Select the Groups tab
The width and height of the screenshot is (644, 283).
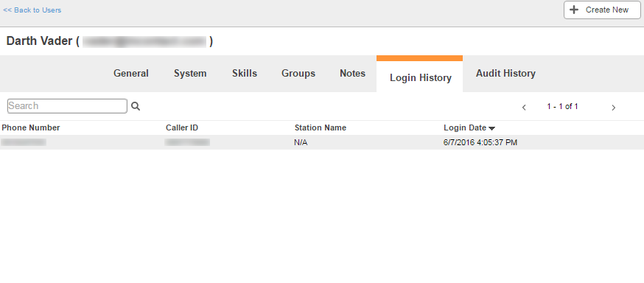298,74
